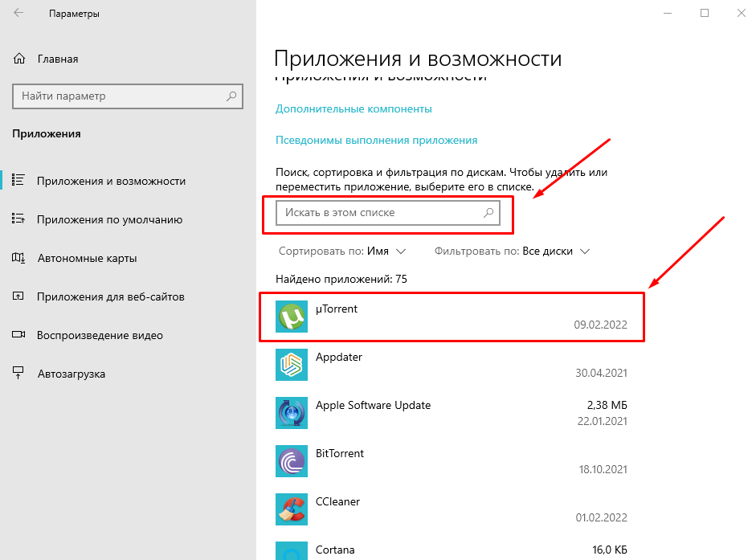
Task: Maximize the Параметры window
Action: (x=705, y=13)
